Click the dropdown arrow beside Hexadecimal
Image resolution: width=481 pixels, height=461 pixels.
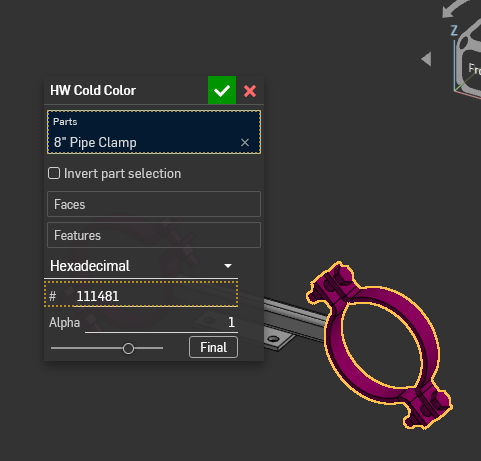228,266
